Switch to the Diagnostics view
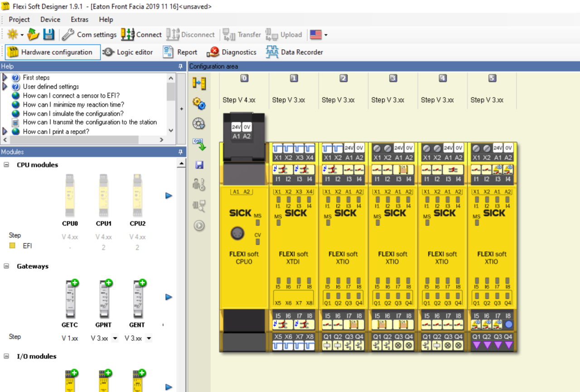The width and height of the screenshot is (580, 392). 232,52
